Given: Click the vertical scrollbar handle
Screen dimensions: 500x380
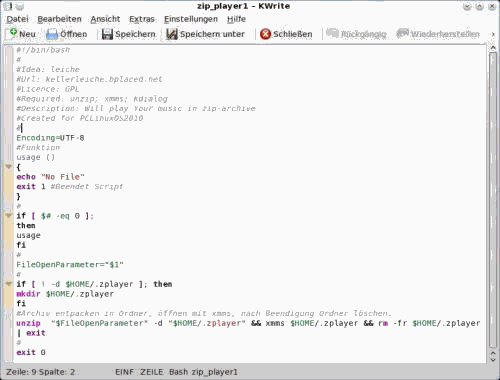Looking at the screenshot, I should point(493,200).
